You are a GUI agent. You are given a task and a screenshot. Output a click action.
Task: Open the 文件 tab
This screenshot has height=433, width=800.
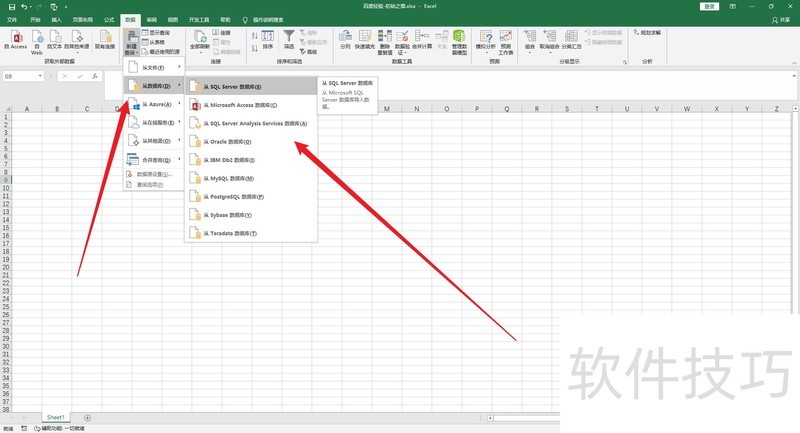pyautogui.click(x=12, y=20)
